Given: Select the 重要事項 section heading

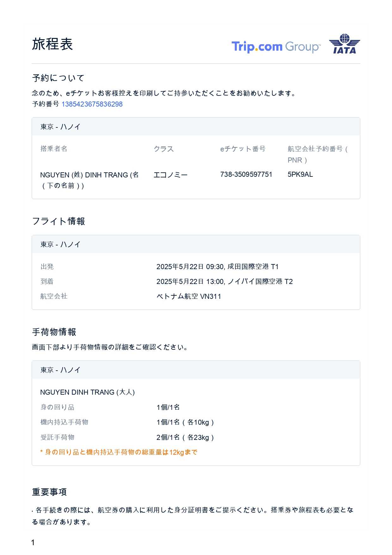Looking at the screenshot, I should [49, 492].
